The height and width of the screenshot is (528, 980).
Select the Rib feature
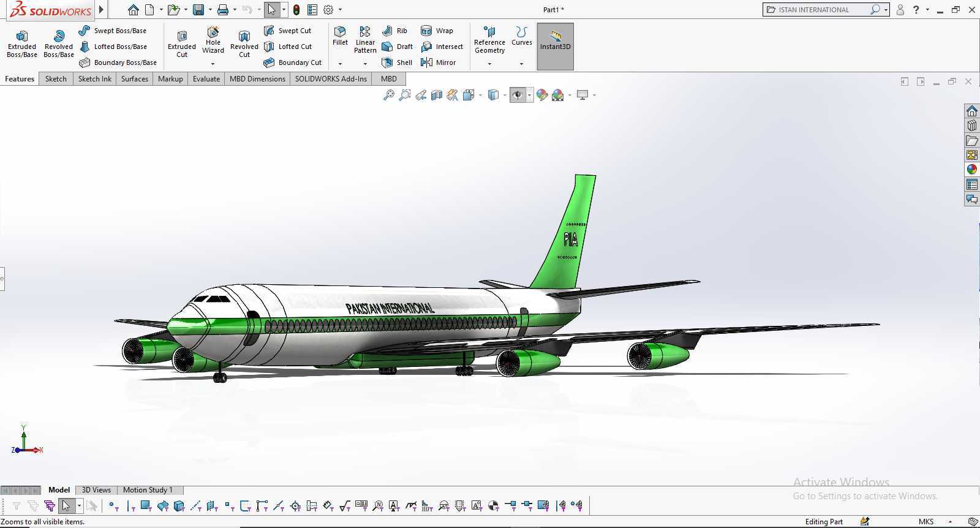394,31
